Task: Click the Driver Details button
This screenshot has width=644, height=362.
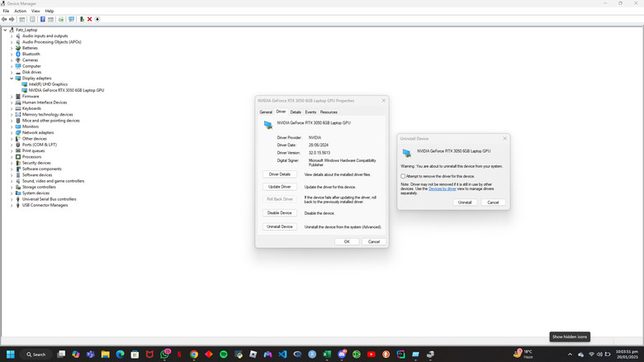Action: pos(280,174)
